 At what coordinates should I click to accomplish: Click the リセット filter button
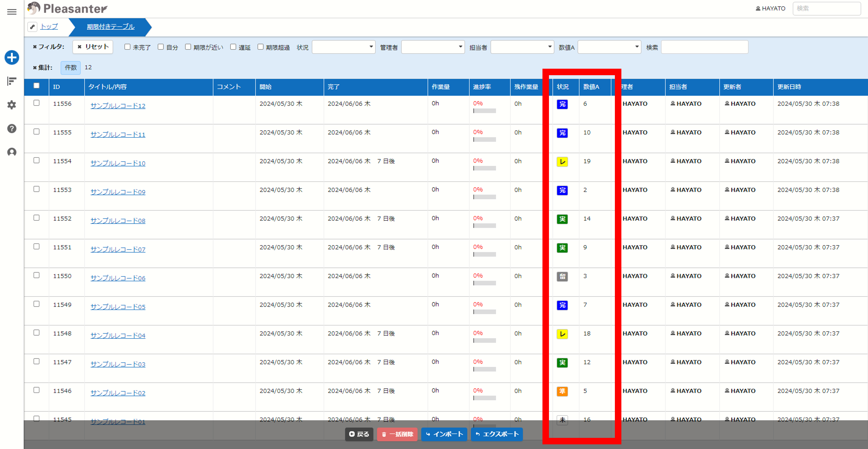coord(93,47)
